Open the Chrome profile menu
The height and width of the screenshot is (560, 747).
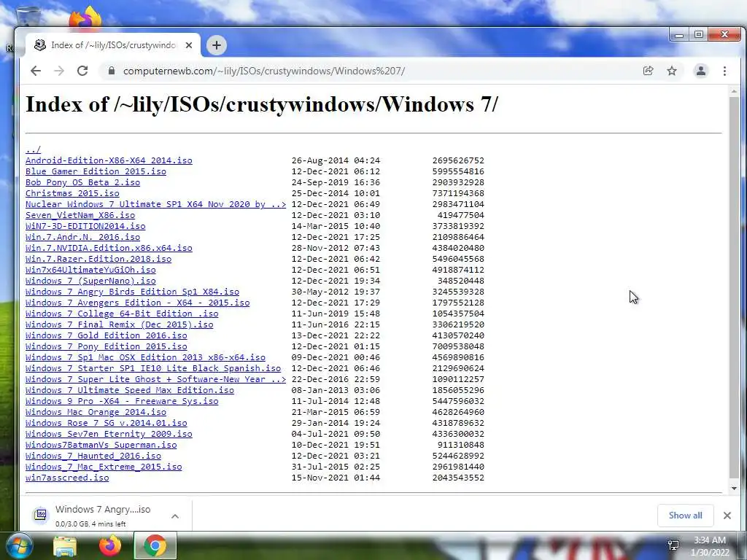click(701, 71)
